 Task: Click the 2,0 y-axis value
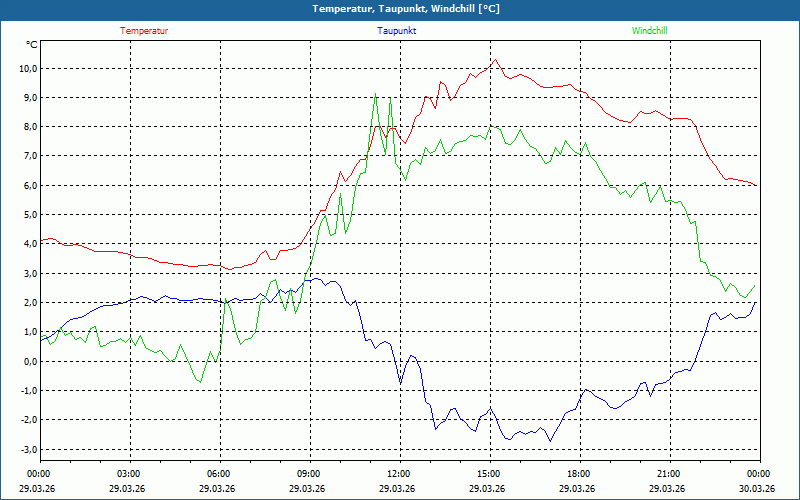point(31,303)
